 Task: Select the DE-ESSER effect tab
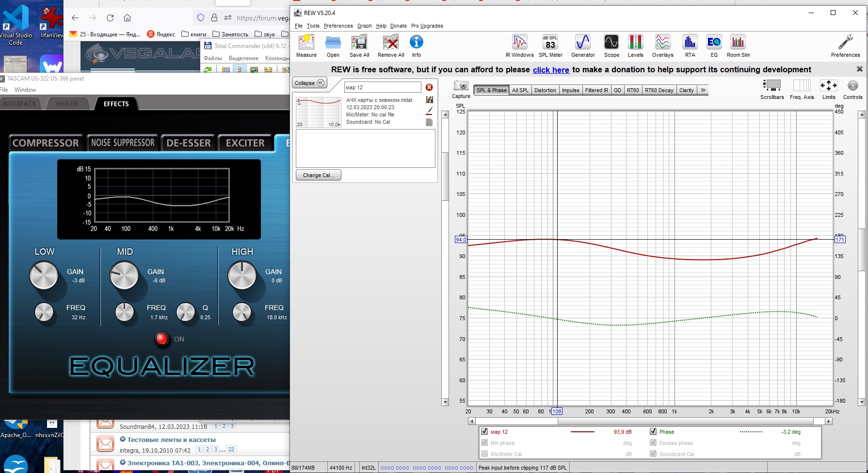point(189,143)
